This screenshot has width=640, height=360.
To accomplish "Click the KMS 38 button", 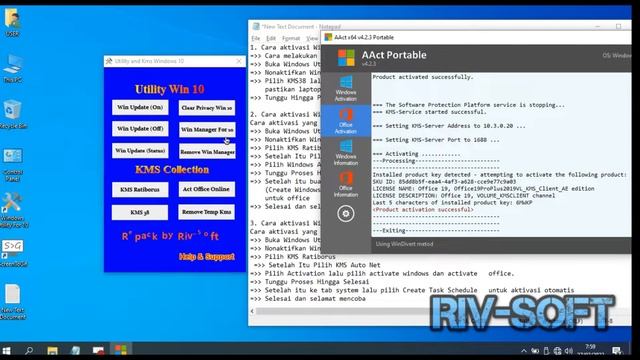I will (x=140, y=212).
